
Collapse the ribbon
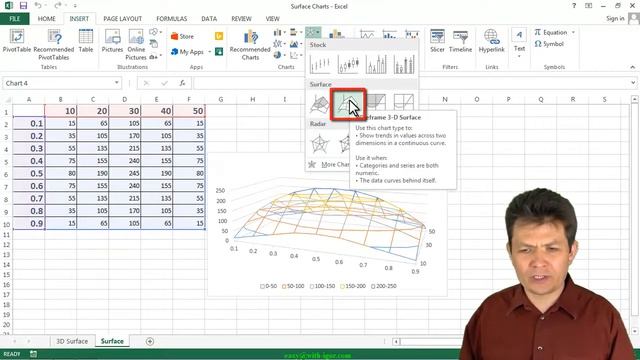point(633,67)
